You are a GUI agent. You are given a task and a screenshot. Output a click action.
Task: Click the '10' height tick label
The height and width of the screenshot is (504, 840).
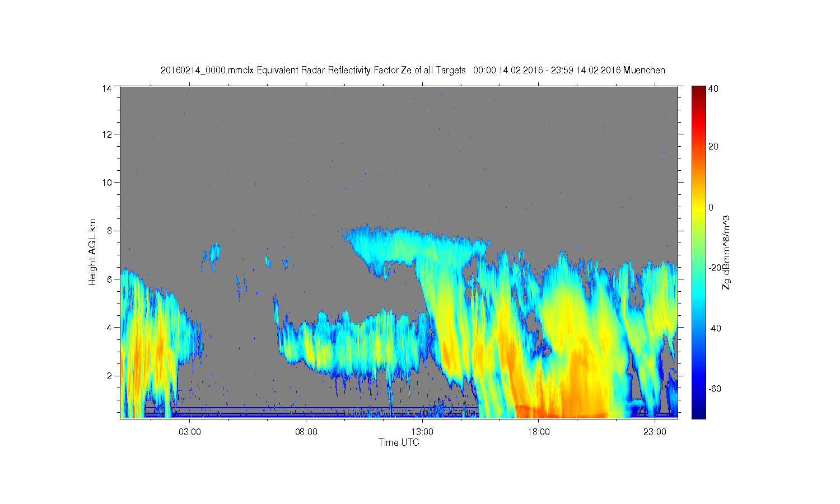107,182
